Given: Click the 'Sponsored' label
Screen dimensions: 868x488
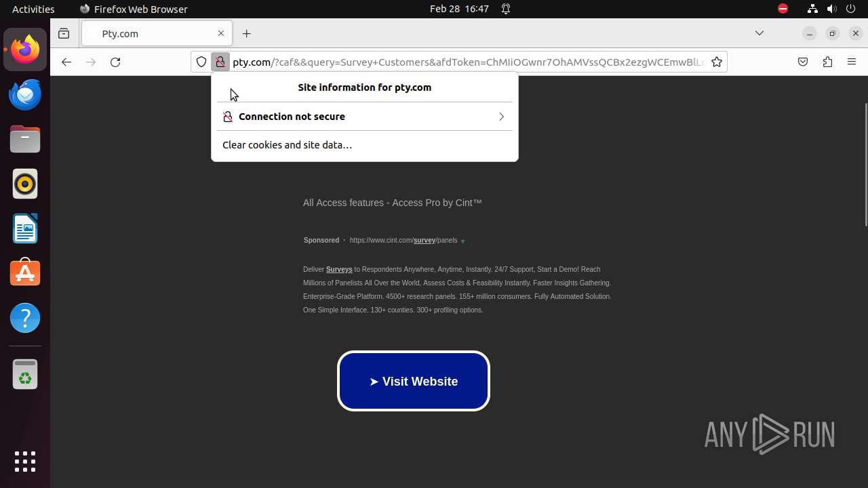Looking at the screenshot, I should pyautogui.click(x=321, y=241).
